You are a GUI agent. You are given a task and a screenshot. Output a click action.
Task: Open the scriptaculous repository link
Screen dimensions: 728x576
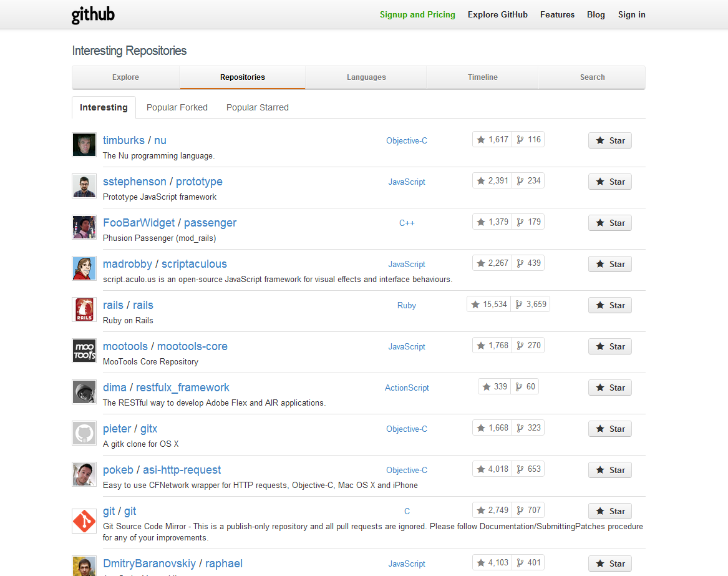click(x=194, y=264)
